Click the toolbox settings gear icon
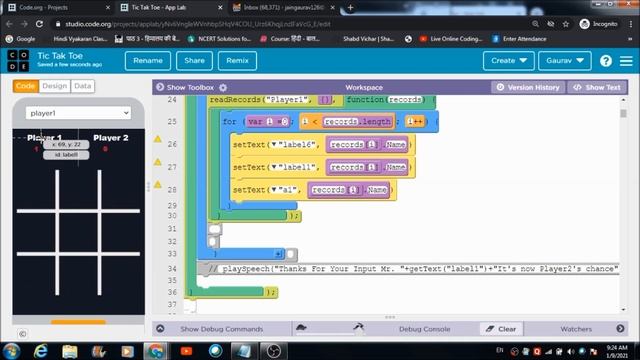Image resolution: width=640 pixels, height=360 pixels. pos(223,87)
